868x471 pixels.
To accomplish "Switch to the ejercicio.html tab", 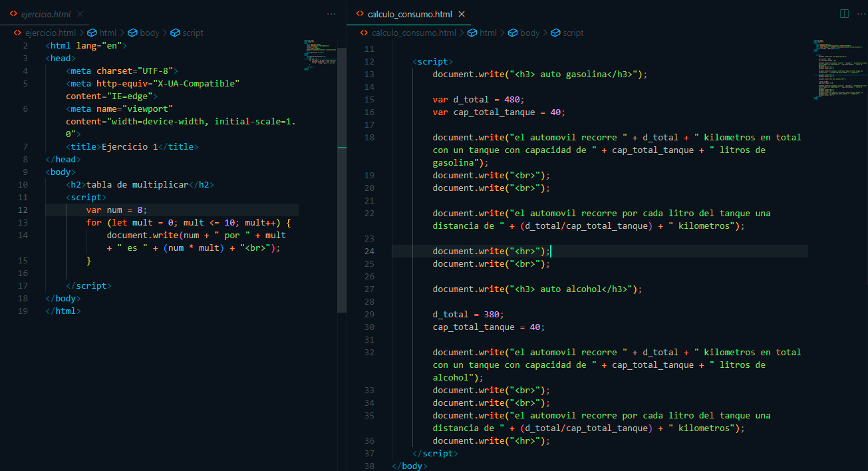I will pyautogui.click(x=47, y=14).
